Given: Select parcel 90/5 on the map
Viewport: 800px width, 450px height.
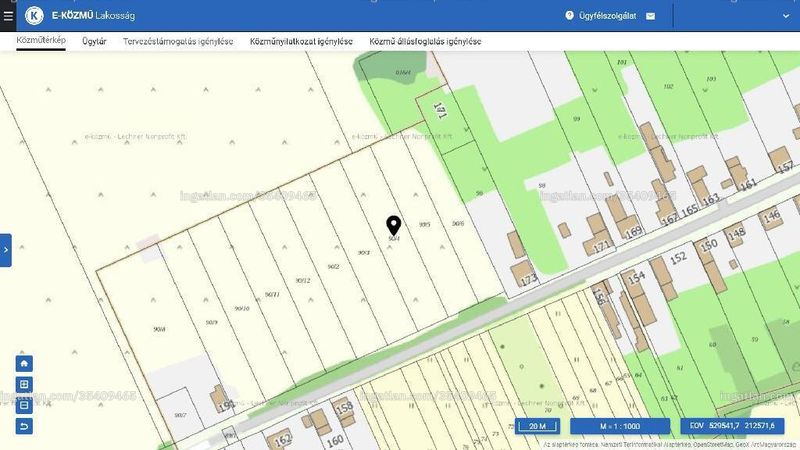Looking at the screenshot, I should point(424,224).
